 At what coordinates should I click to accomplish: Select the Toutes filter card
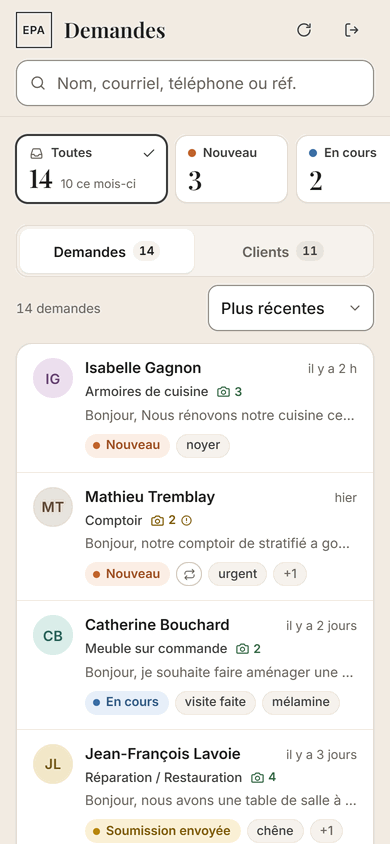(x=91, y=169)
